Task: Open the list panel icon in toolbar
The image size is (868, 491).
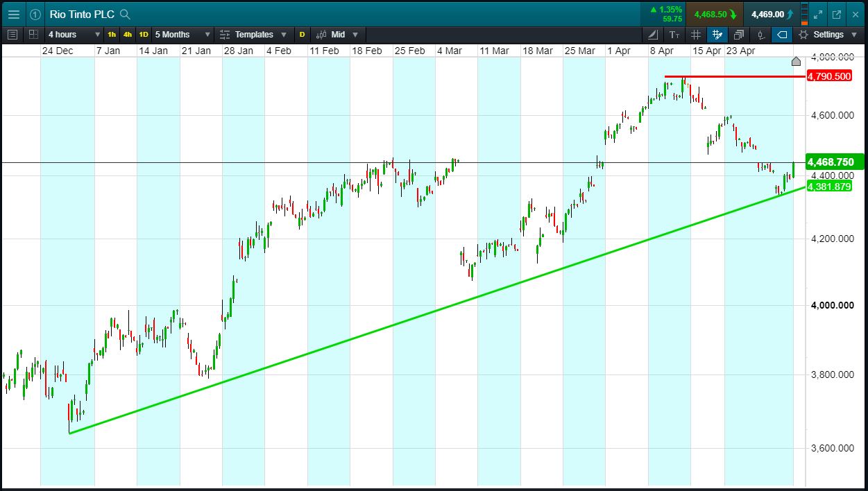Action: pyautogui.click(x=12, y=35)
